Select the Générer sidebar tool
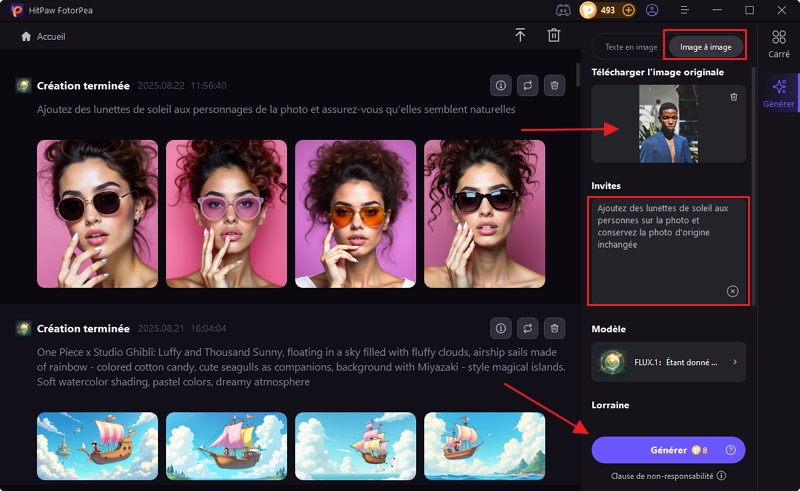 [779, 93]
